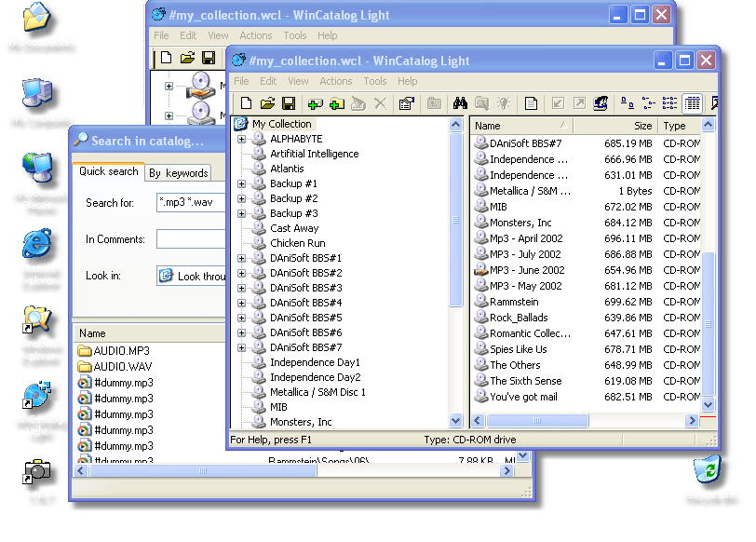The height and width of the screenshot is (542, 756).
Task: Sort list by Type column header
Action: [x=679, y=126]
